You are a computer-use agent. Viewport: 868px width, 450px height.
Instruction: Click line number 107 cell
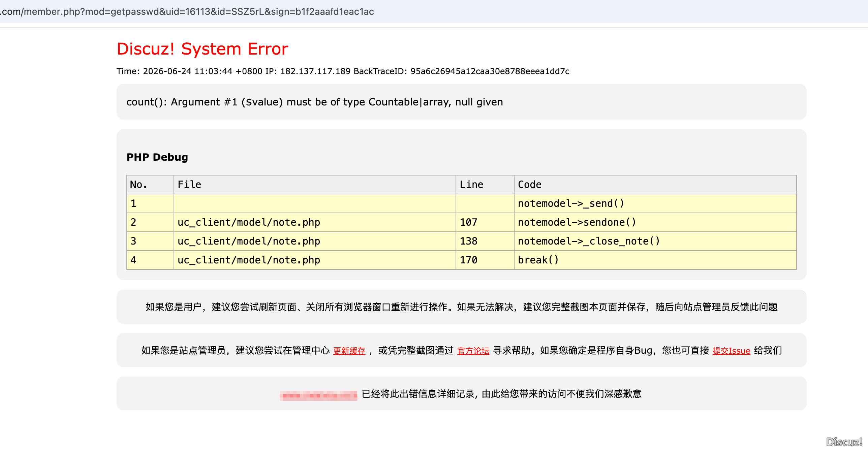(485, 222)
